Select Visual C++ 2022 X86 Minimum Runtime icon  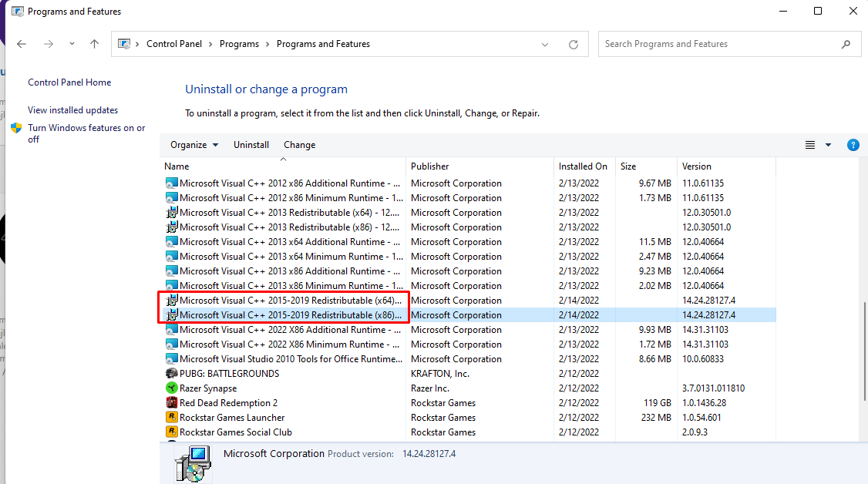click(x=172, y=344)
